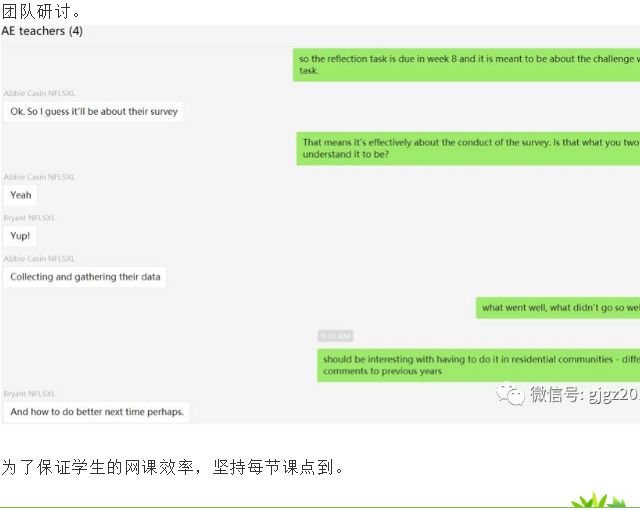Click the blurred timestamp label in chat
The width and height of the screenshot is (640, 511).
[335, 336]
